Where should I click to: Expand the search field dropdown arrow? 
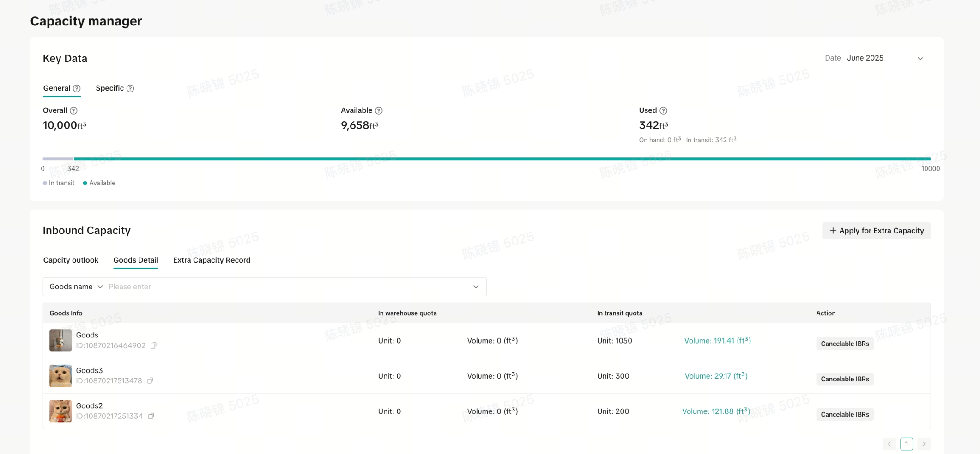tap(476, 287)
